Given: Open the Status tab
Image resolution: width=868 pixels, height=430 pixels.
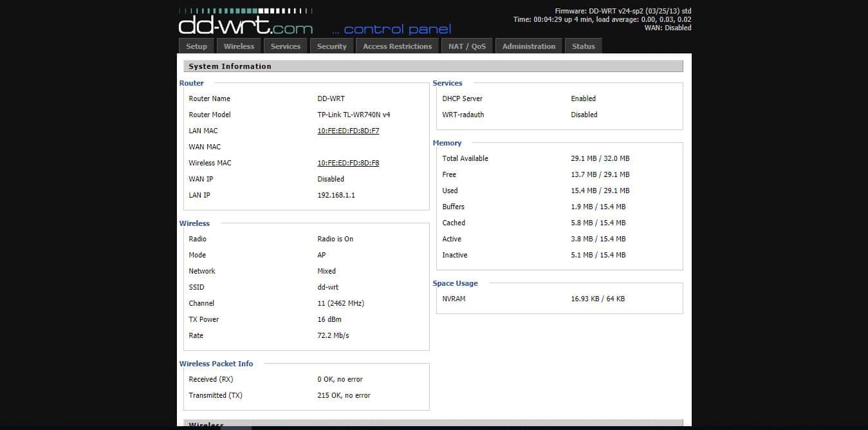Looking at the screenshot, I should (584, 46).
